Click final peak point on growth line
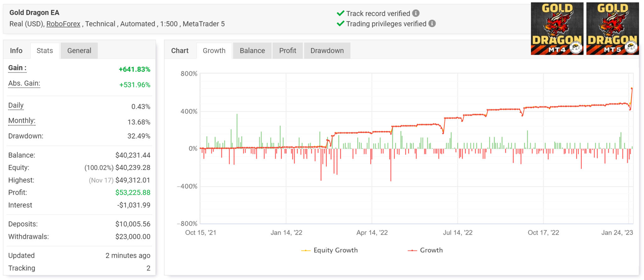 (631, 88)
